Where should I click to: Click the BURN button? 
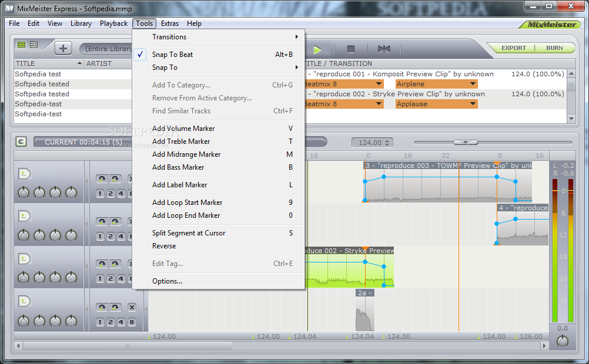pyautogui.click(x=554, y=48)
